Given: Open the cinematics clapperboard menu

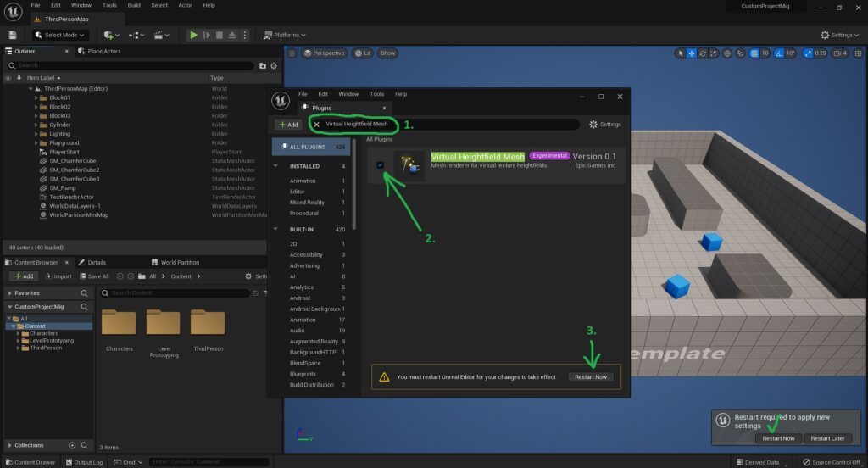Looking at the screenshot, I should tap(161, 35).
